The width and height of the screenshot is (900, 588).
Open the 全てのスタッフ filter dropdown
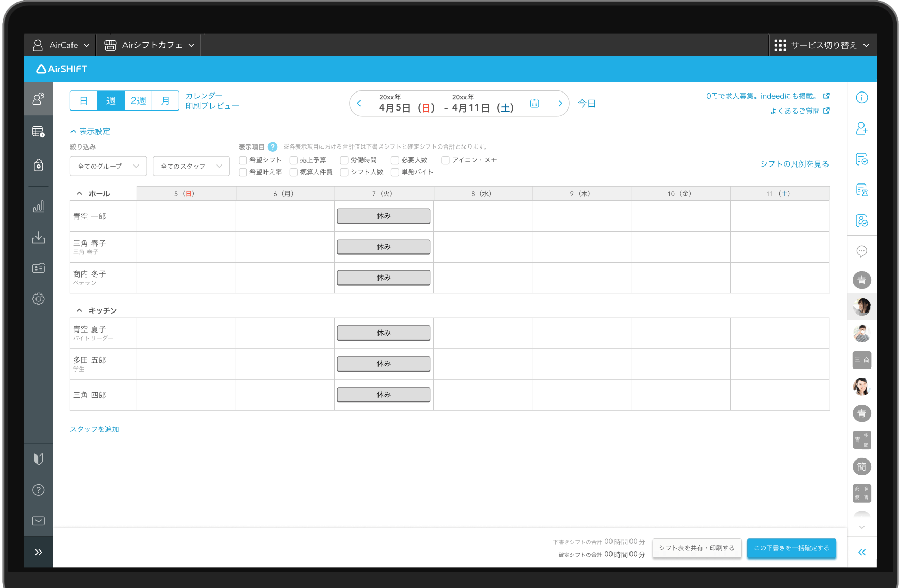(x=191, y=166)
